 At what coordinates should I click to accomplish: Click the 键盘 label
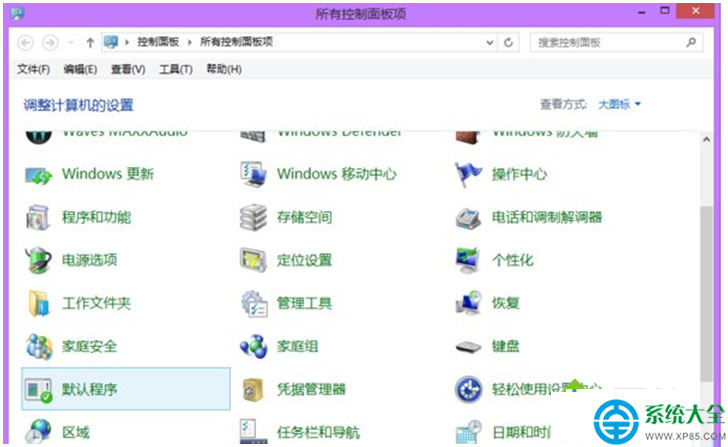(x=506, y=346)
